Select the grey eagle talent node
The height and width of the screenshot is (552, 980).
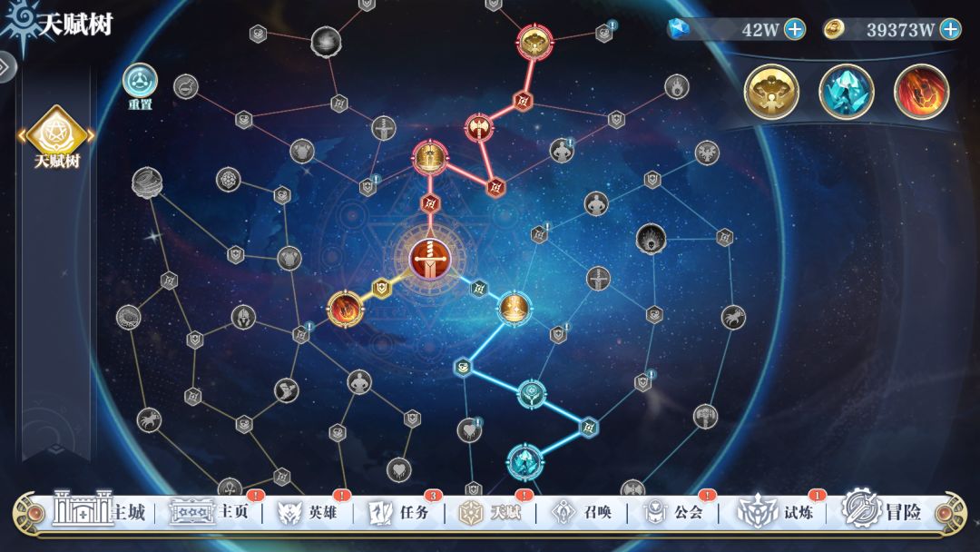coord(707,153)
